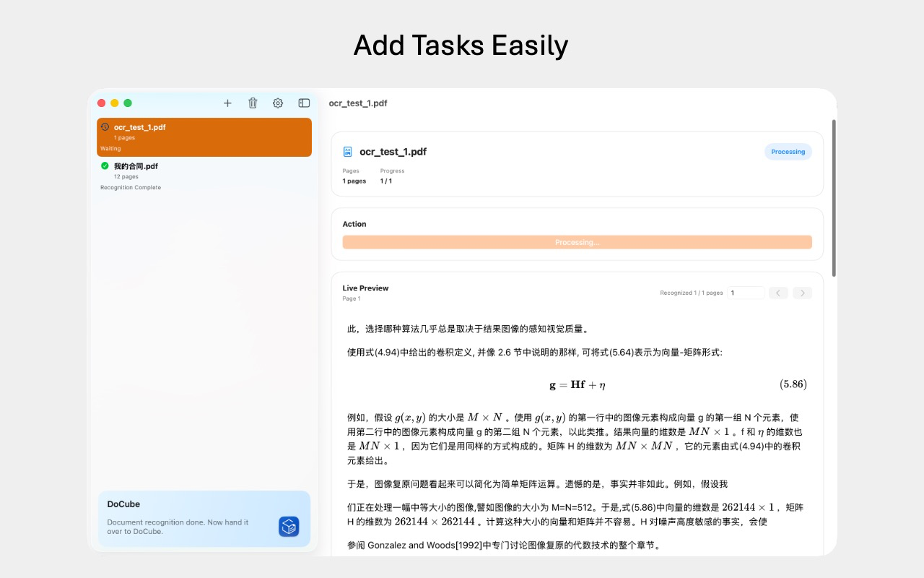Image resolution: width=924 pixels, height=578 pixels.
Task: Click the DoCube handoff card
Action: point(204,519)
